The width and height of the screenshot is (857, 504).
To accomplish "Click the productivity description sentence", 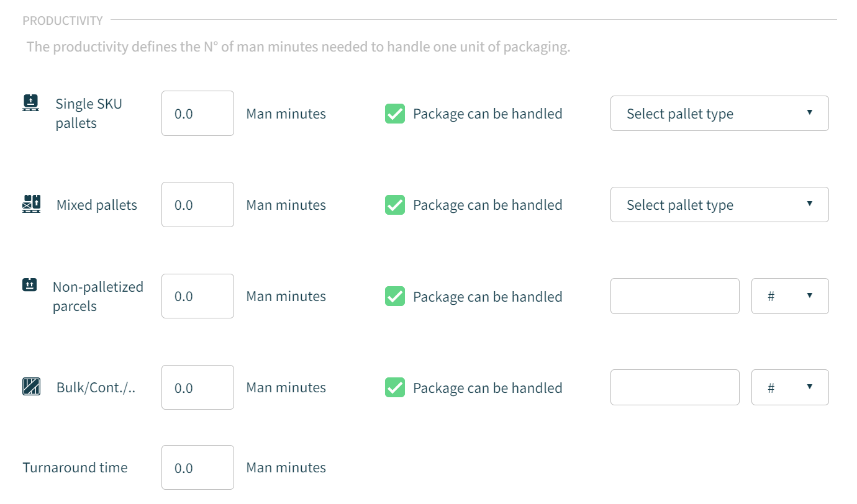I will [x=298, y=47].
